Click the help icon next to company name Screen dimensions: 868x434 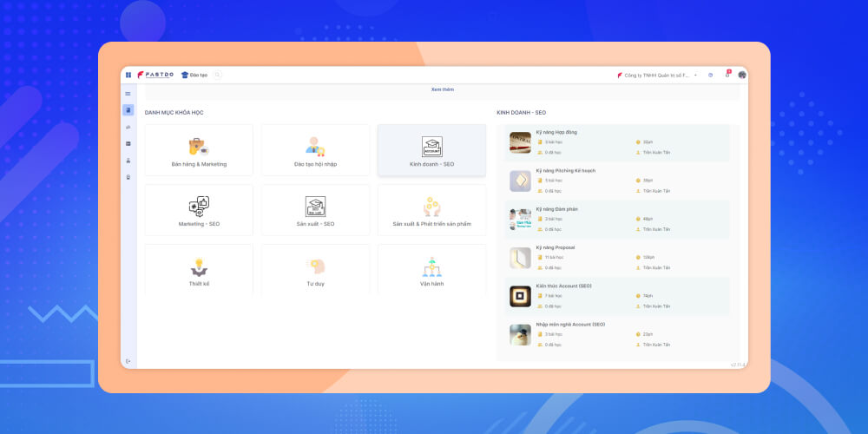(710, 75)
